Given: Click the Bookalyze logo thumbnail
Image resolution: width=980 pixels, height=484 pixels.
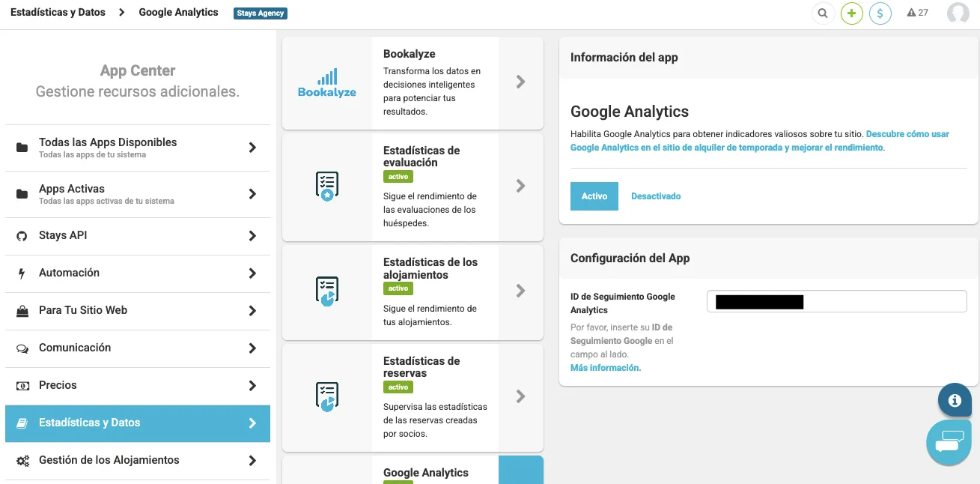Looking at the screenshot, I should pos(327,83).
